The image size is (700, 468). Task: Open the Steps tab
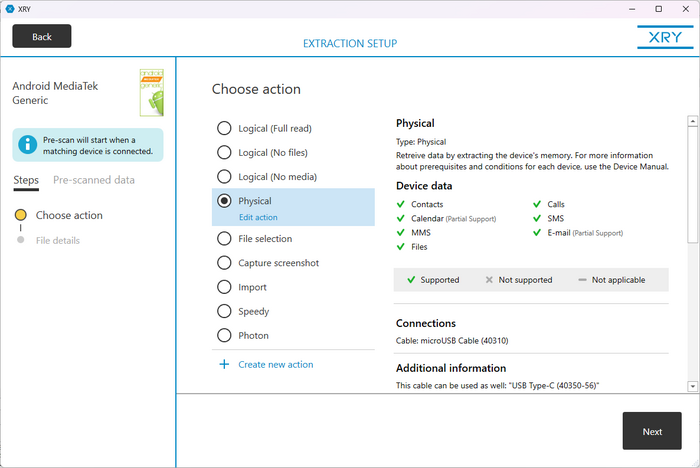(26, 181)
